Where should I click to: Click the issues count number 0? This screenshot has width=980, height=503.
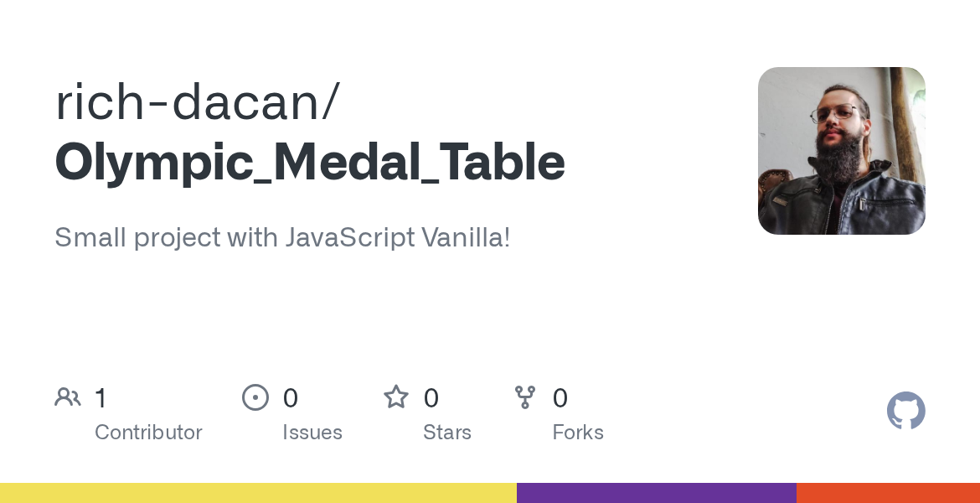291,398
